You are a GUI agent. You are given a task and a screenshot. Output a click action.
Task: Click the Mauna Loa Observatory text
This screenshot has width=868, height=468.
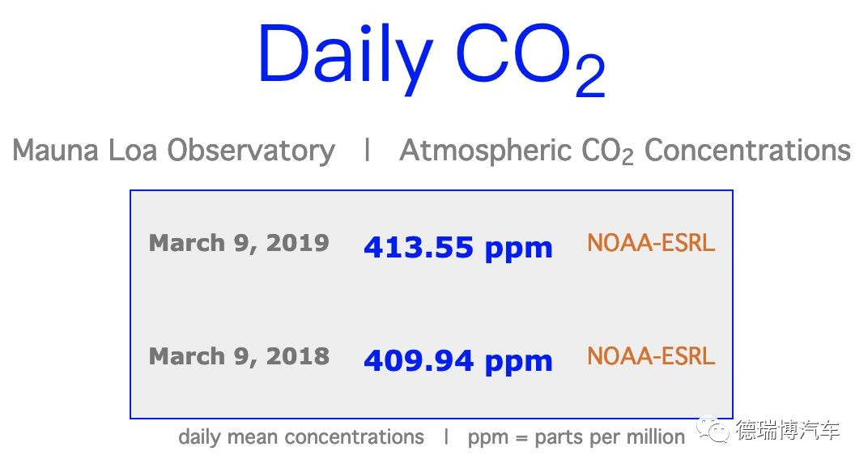(174, 151)
